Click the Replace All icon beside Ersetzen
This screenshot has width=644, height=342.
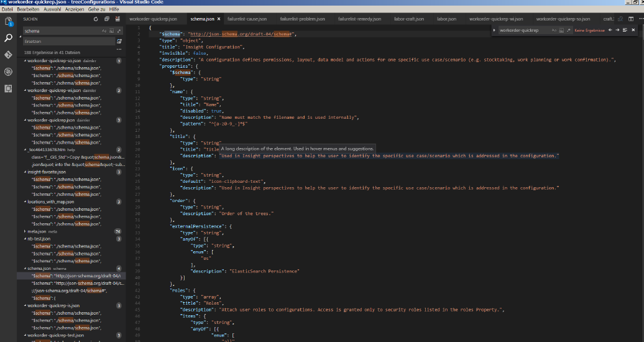click(119, 42)
